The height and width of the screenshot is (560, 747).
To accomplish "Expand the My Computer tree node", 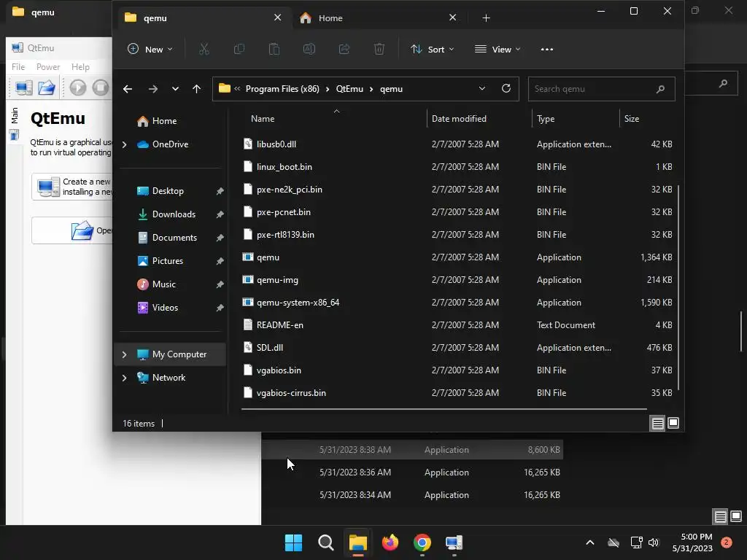I will [124, 354].
